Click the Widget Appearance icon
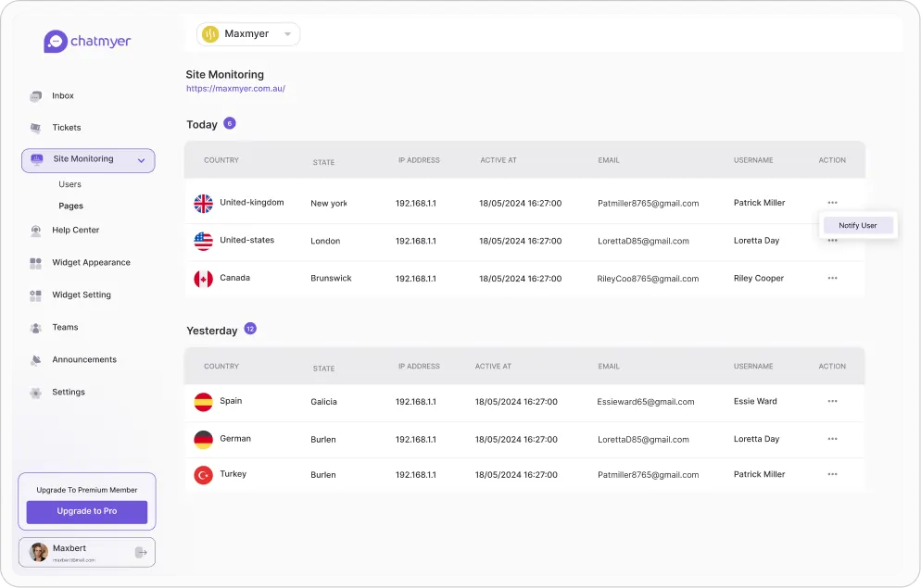Viewport: 921px width, 588px height. tap(35, 263)
